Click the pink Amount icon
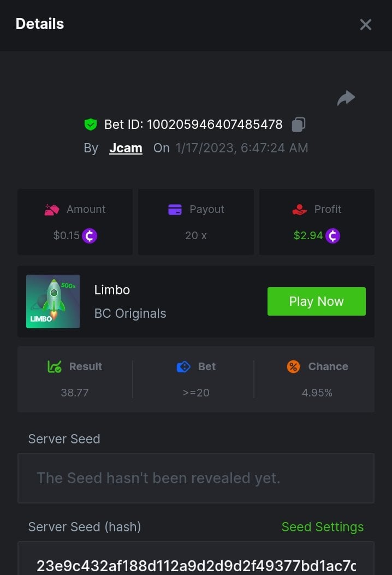This screenshot has height=575, width=392. click(52, 210)
